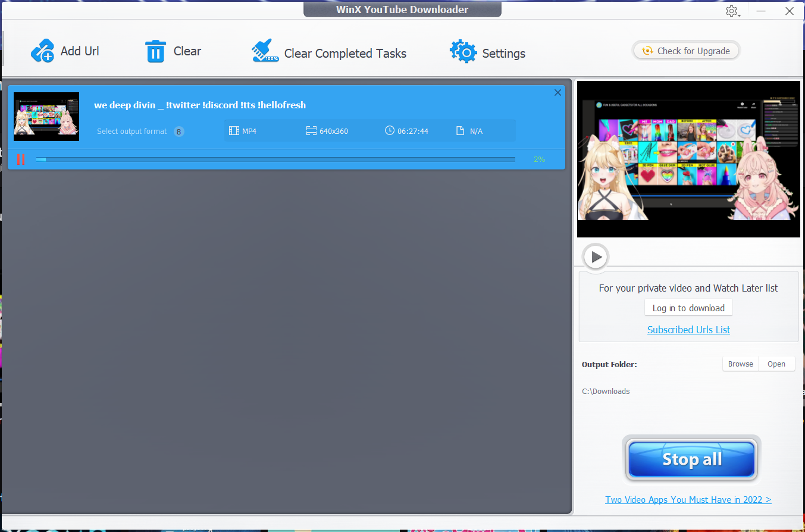The height and width of the screenshot is (532, 805).
Task: Click the task video thumbnail in list
Action: (x=46, y=117)
